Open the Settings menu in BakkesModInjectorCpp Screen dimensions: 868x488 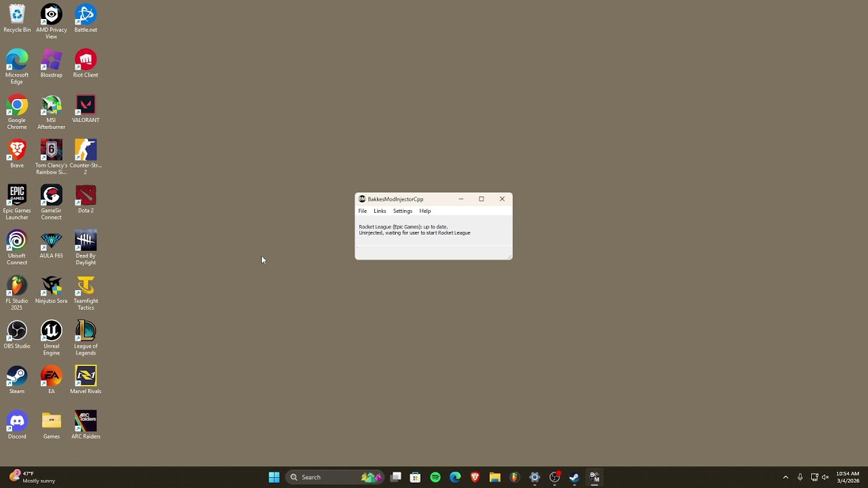(403, 211)
